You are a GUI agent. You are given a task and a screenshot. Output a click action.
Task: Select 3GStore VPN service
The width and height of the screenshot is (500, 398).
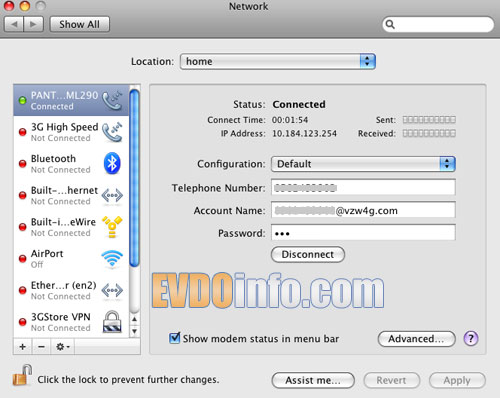point(71,322)
